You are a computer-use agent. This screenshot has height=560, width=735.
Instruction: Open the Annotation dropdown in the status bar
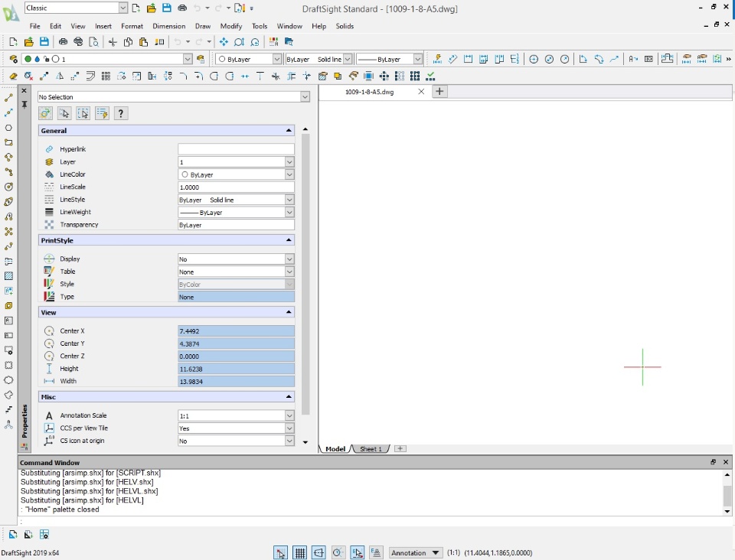[416, 552]
